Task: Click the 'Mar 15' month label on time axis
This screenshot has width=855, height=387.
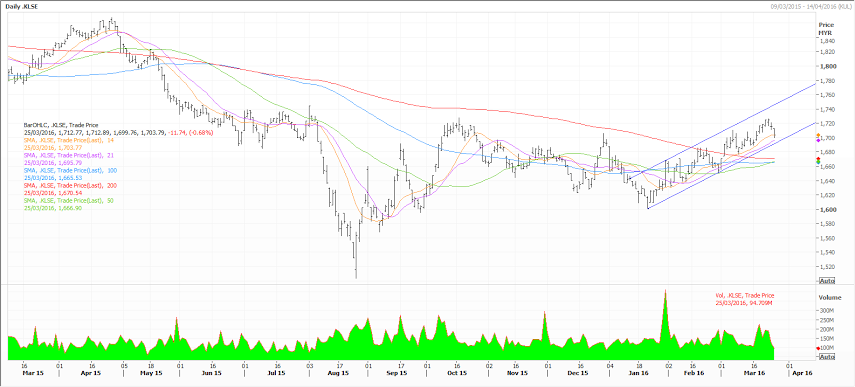Action: (32, 373)
